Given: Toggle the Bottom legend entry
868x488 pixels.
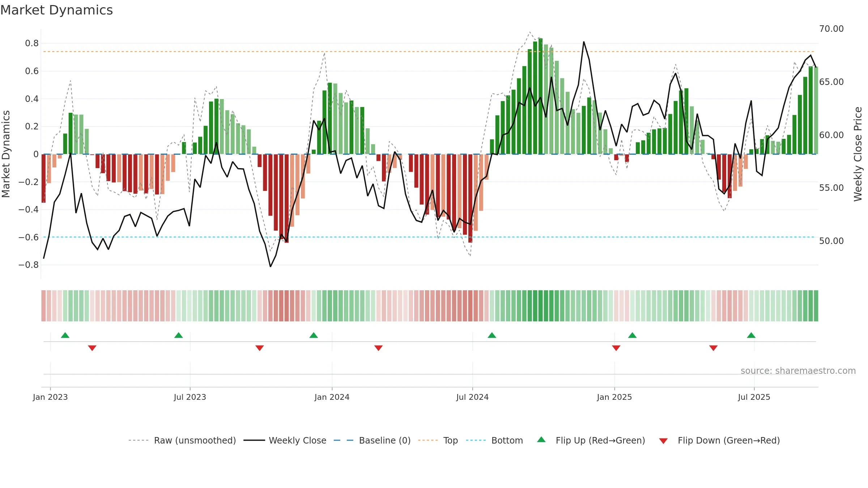Looking at the screenshot, I should pos(494,440).
